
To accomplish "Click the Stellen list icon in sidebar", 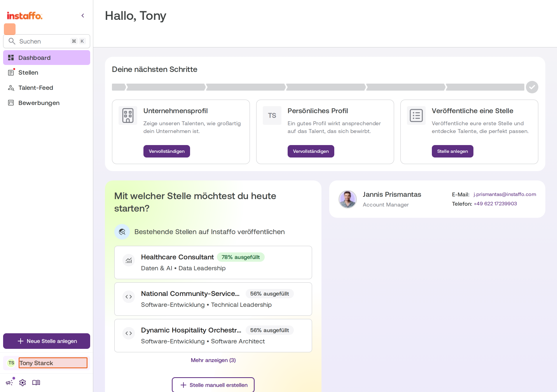I will (11, 73).
